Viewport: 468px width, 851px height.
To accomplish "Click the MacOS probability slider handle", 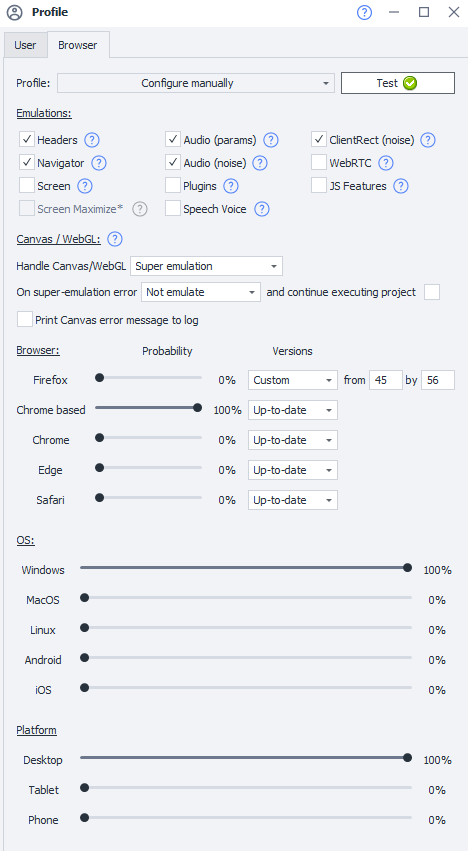I will click(x=84, y=598).
